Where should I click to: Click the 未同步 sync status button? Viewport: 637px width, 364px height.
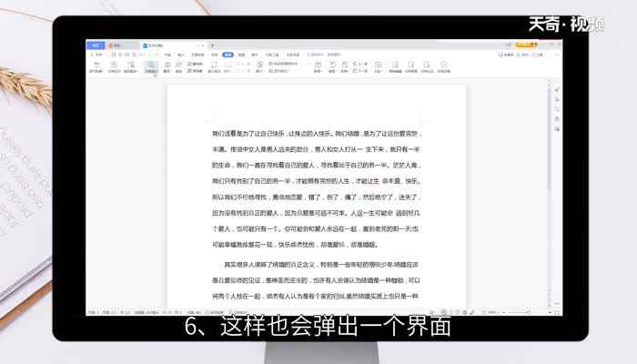[506, 55]
